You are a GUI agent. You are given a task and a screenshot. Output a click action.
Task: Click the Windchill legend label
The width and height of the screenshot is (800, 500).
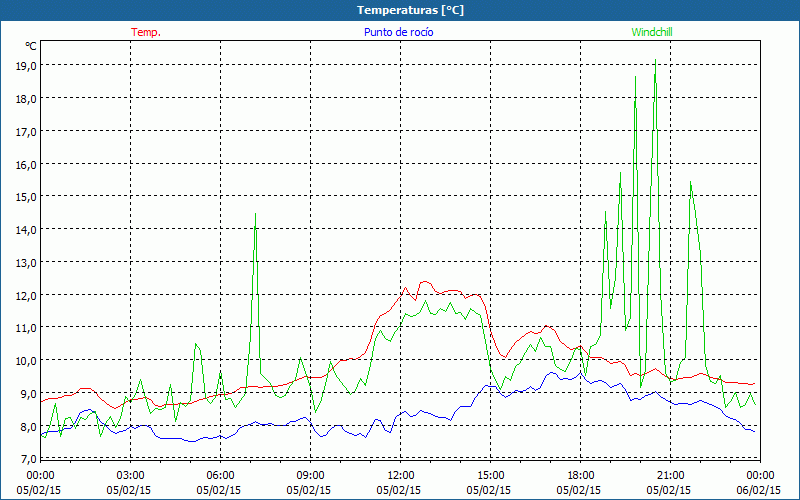[x=652, y=32]
